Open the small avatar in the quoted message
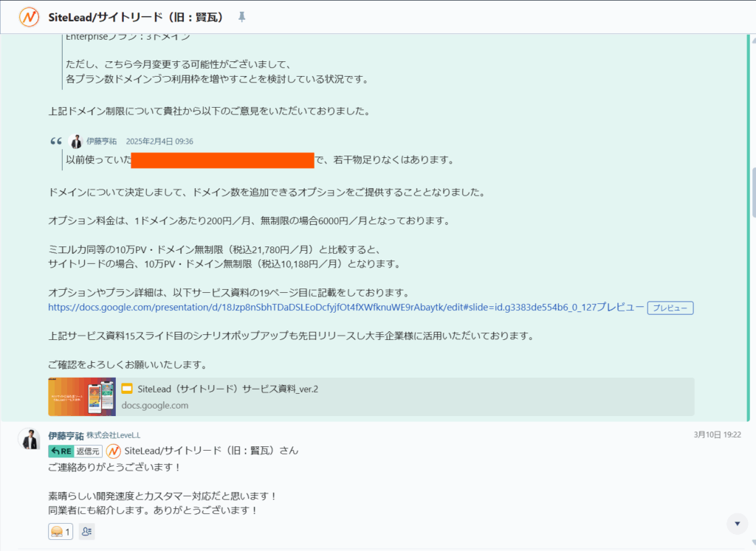756x551 pixels. click(76, 141)
